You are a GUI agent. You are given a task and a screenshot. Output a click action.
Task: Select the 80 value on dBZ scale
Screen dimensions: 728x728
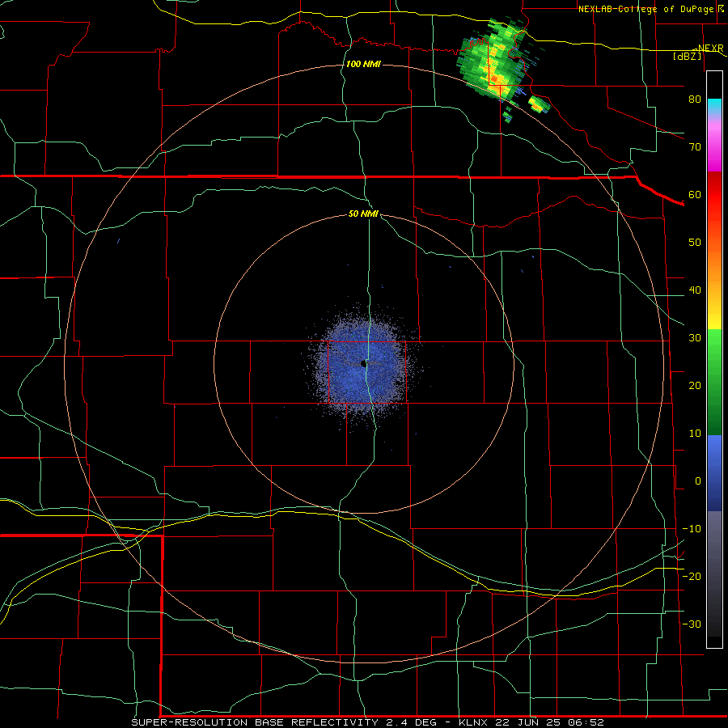coord(695,99)
